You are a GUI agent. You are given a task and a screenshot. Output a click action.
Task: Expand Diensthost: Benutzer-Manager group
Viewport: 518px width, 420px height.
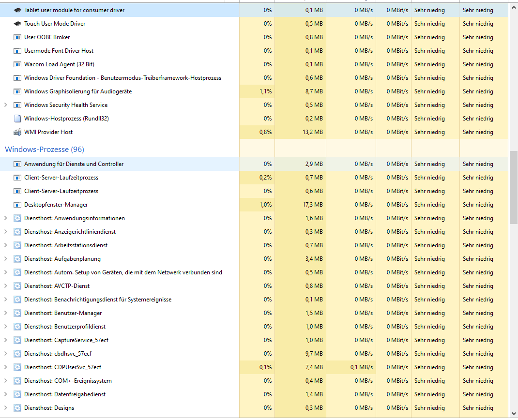[6, 313]
